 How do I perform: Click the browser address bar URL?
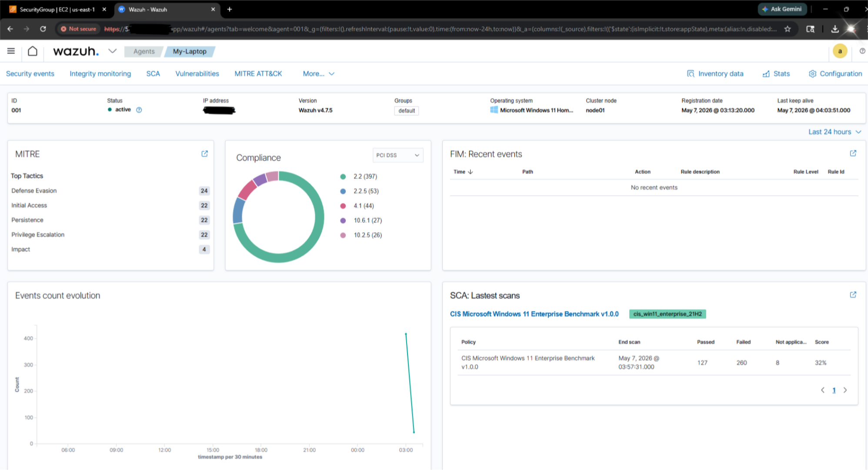440,29
